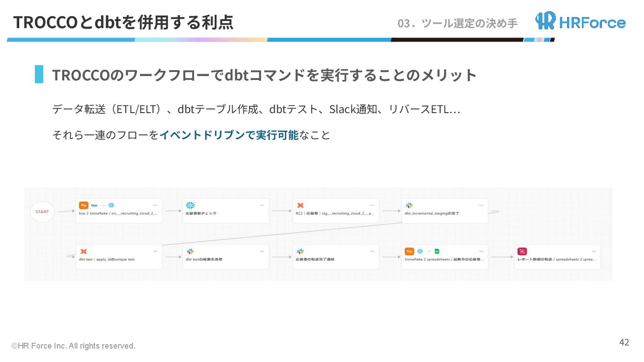Select the 'dbt test｜apply_idのunique test' label

[107, 260]
